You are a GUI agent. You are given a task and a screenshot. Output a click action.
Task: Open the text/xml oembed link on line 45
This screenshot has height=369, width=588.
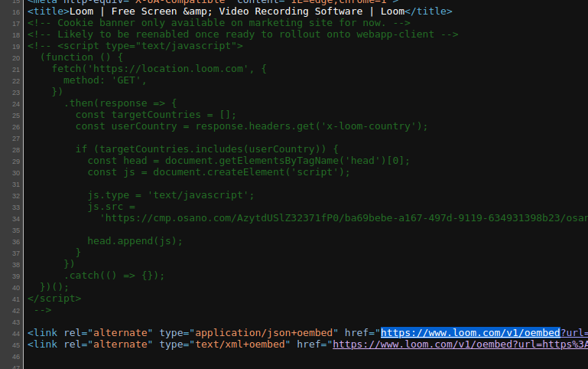pos(459,345)
